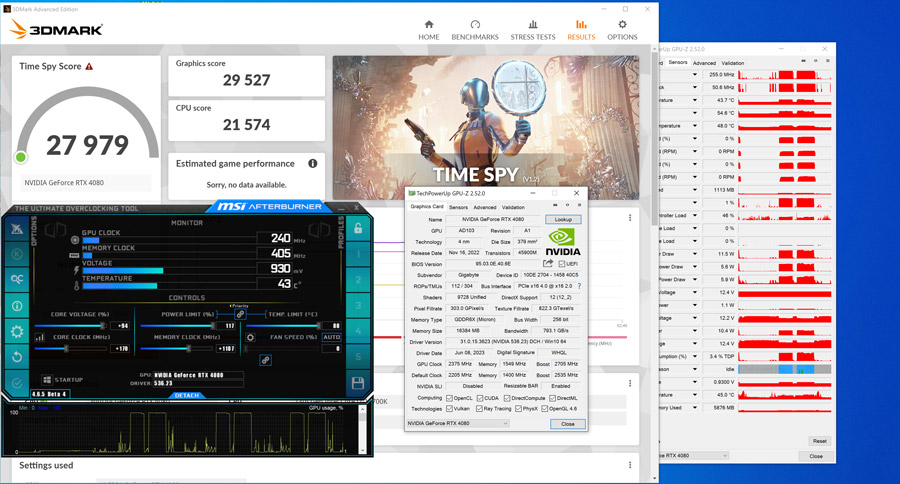This screenshot has width=900, height=484.
Task: Click info icon next to Estimated game performance
Action: point(313,164)
